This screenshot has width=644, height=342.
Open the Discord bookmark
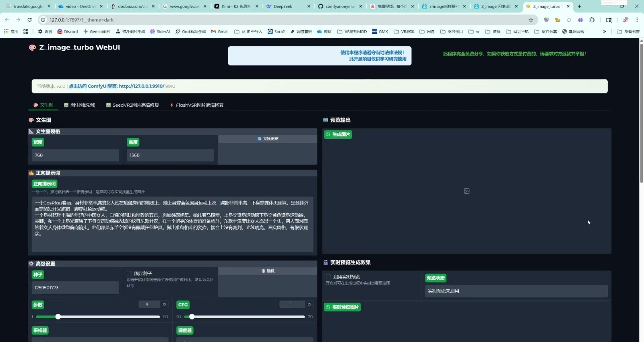pyautogui.click(x=68, y=31)
